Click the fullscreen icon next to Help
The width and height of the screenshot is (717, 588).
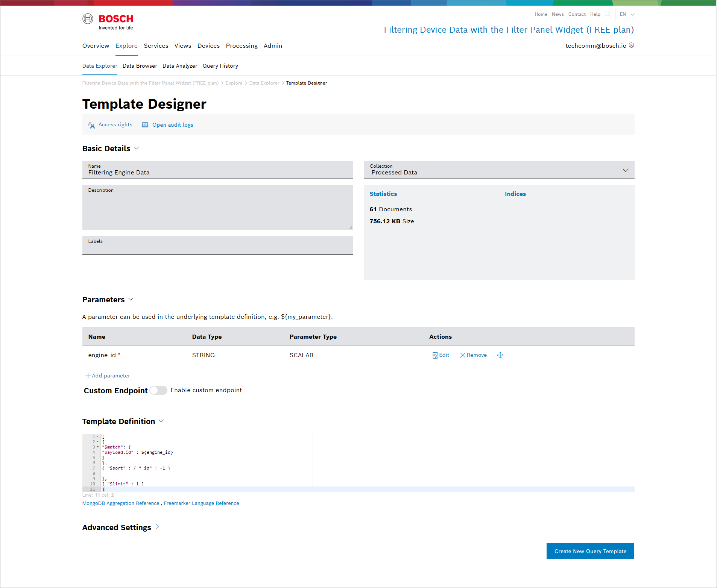[x=608, y=14]
